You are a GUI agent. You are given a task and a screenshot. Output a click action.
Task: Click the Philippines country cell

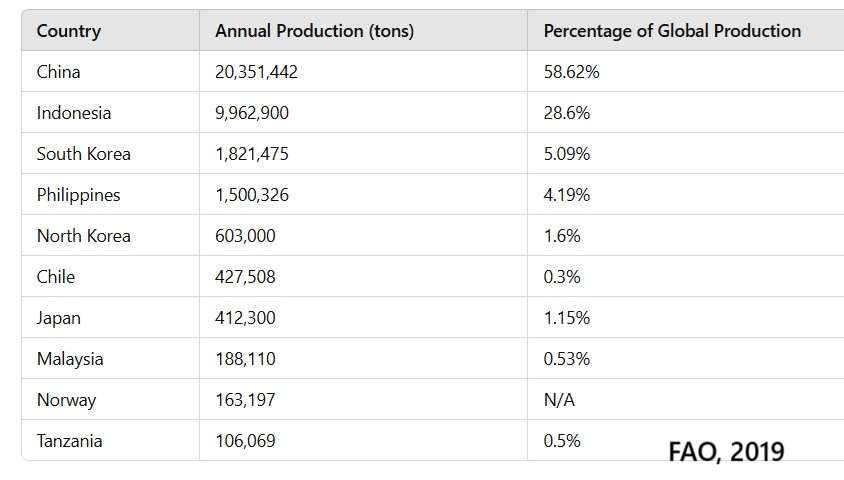[78, 195]
